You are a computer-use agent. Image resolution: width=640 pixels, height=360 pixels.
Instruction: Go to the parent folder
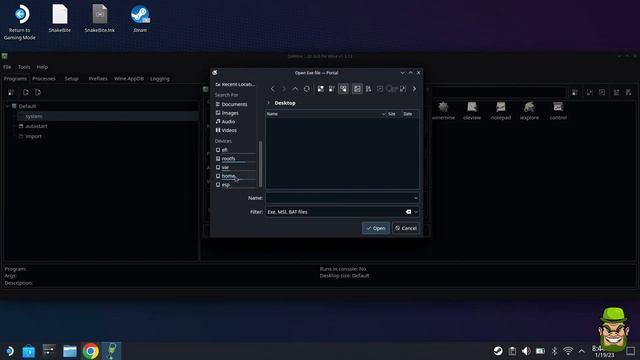pos(295,89)
